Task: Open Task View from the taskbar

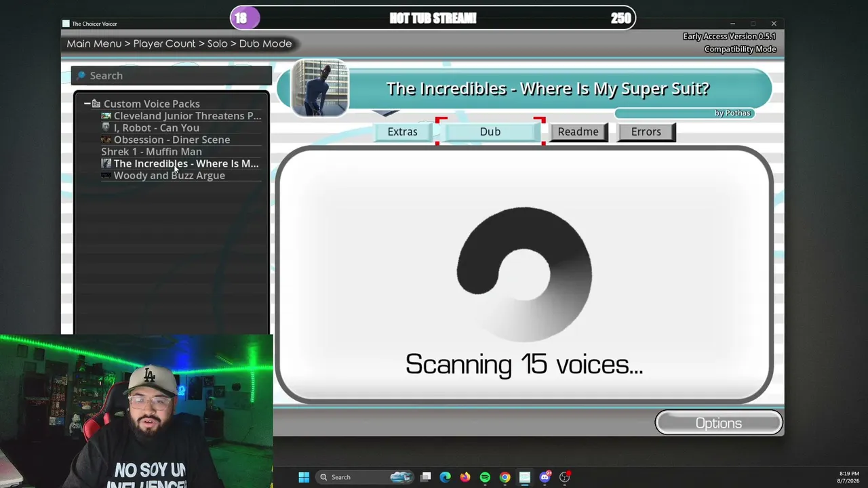Action: click(425, 477)
